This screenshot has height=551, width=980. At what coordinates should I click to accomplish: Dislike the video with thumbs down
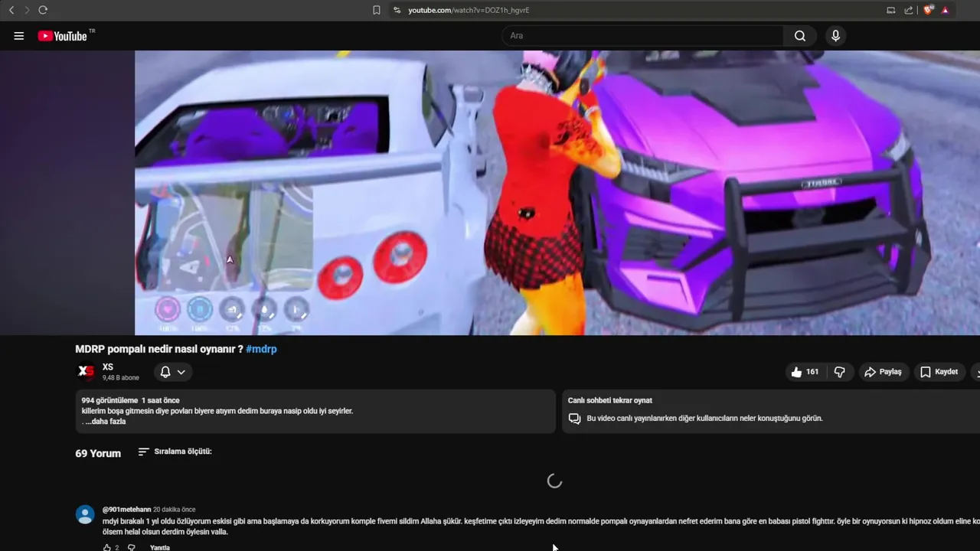(839, 372)
